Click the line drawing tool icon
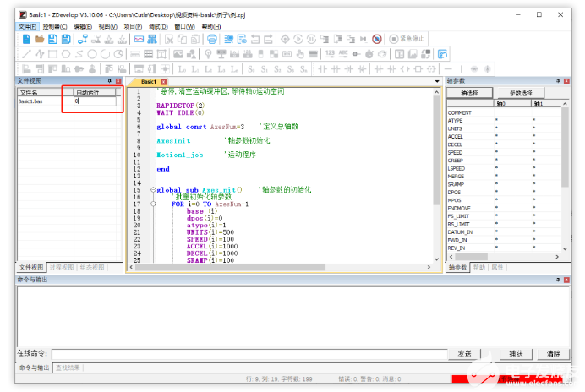585x392 pixels. pyautogui.click(x=26, y=54)
